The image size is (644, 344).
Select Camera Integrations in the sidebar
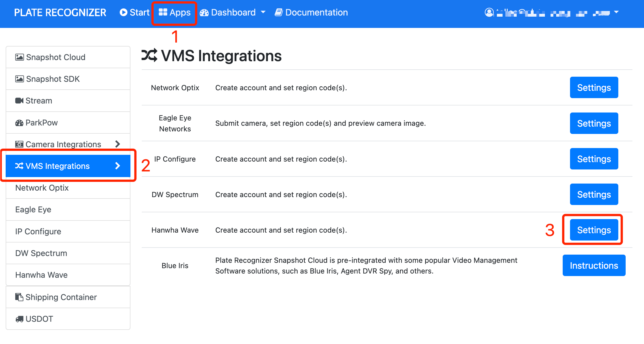click(68, 144)
